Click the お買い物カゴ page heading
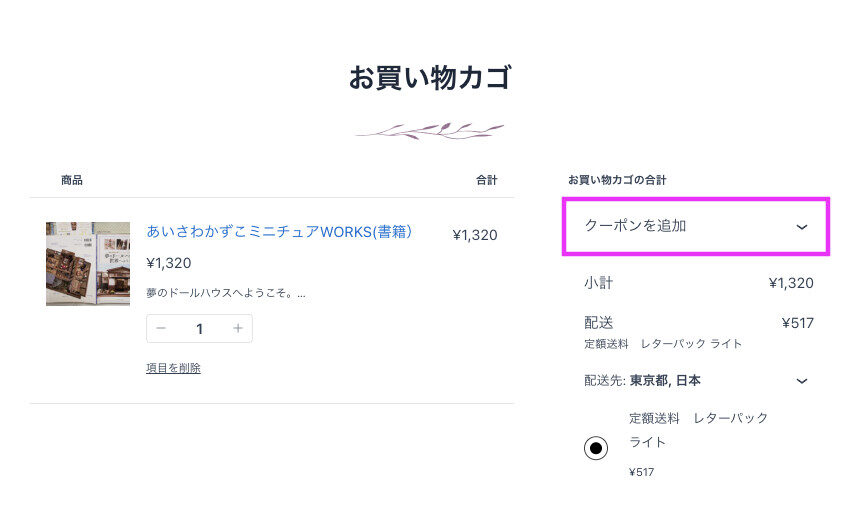The width and height of the screenshot is (864, 514). point(430,78)
